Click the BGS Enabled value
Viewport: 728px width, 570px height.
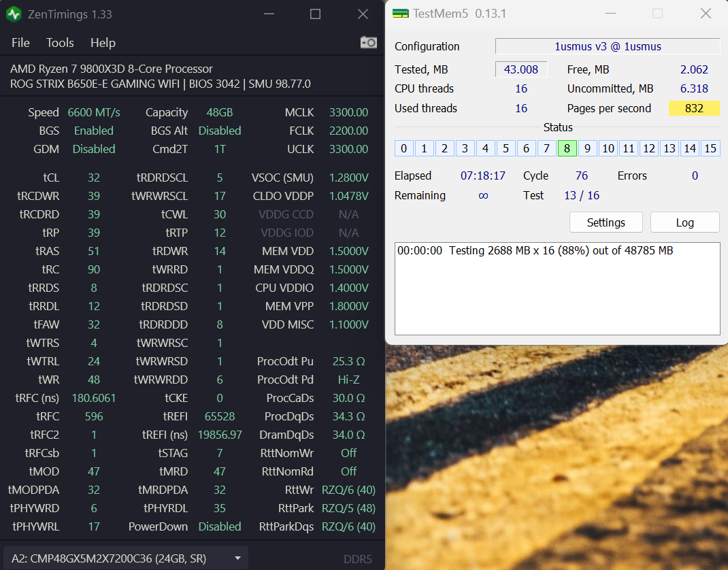(x=94, y=131)
